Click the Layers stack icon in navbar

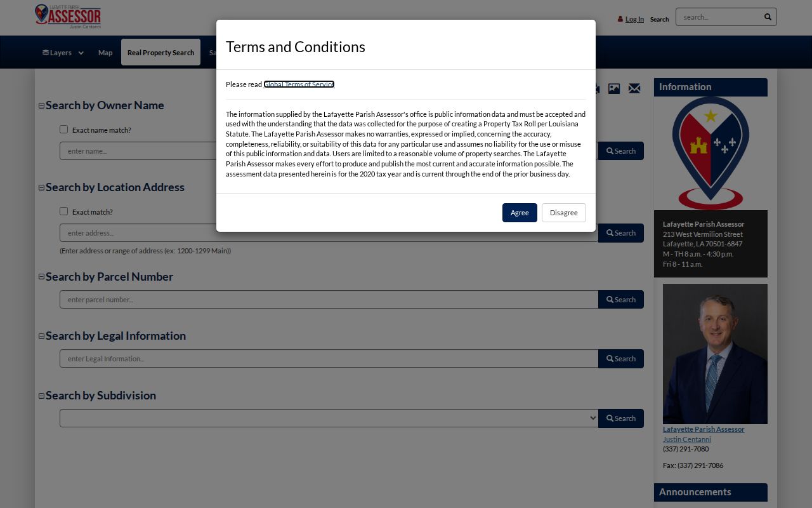tap(46, 53)
